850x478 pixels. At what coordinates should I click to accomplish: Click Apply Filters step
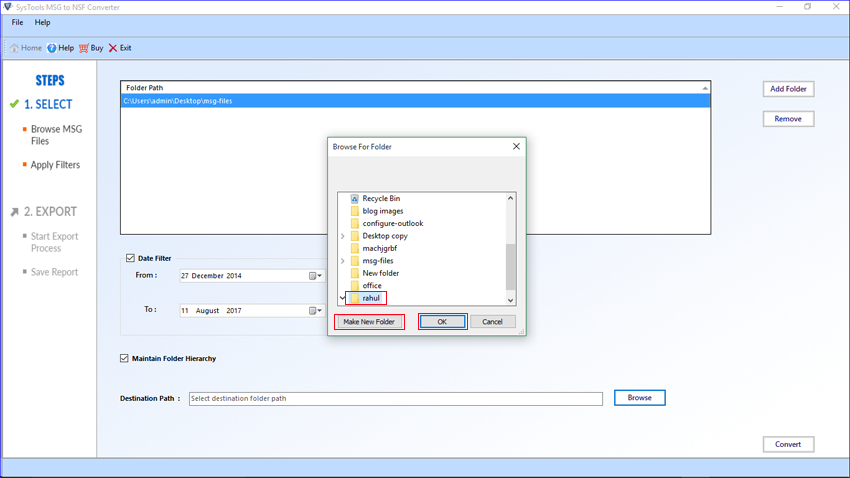pos(55,165)
